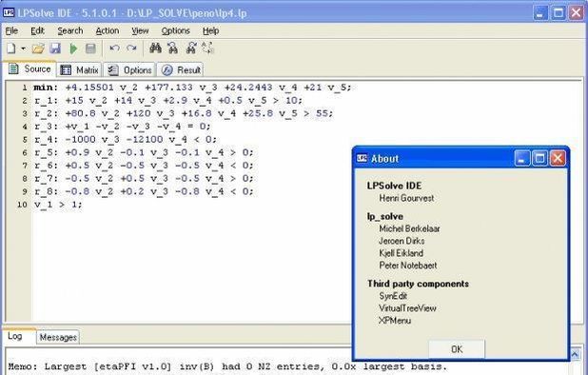This screenshot has height=375, width=588.
Task: Maximize the LPSolve IDE main window
Action: [x=559, y=13]
